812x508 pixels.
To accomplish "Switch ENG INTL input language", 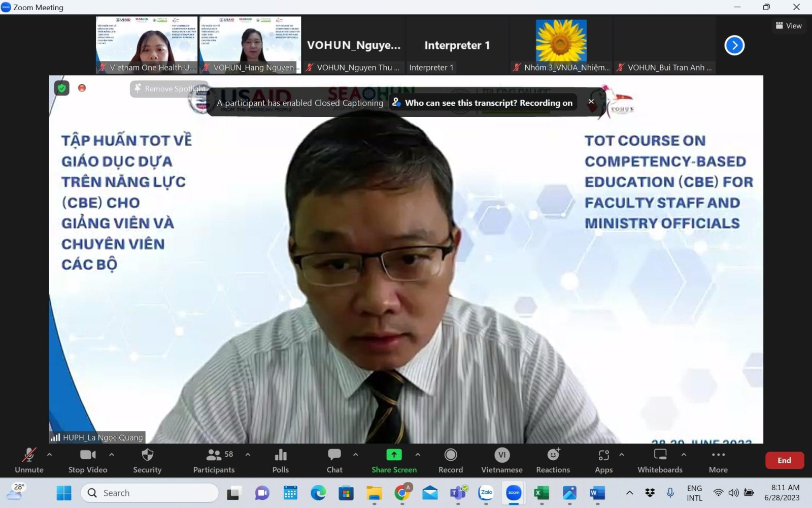I will [694, 493].
